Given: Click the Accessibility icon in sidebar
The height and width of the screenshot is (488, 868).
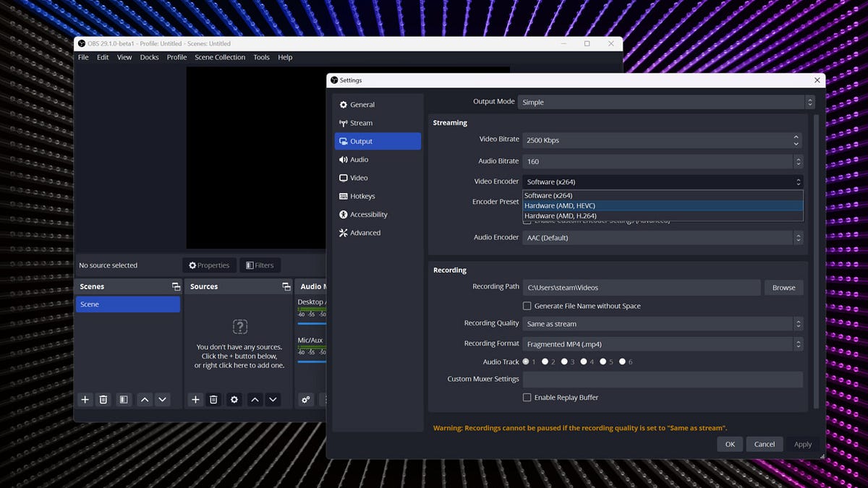Looking at the screenshot, I should coord(344,215).
